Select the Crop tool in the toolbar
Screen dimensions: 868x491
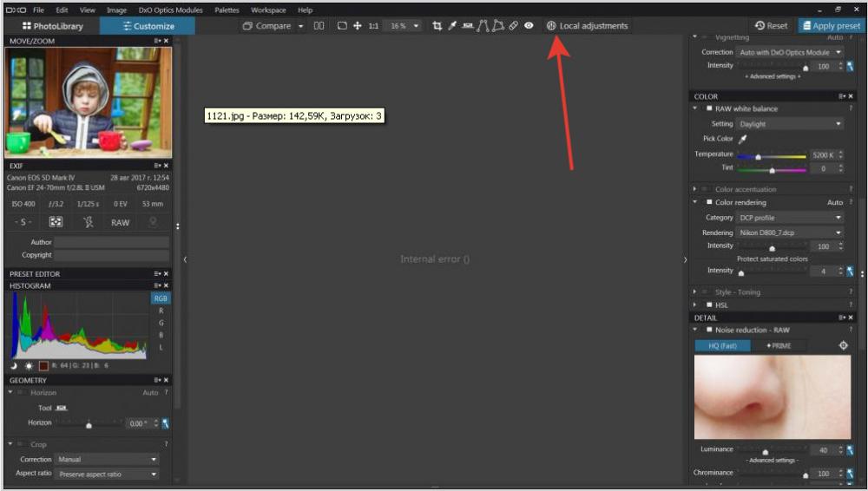pos(437,25)
